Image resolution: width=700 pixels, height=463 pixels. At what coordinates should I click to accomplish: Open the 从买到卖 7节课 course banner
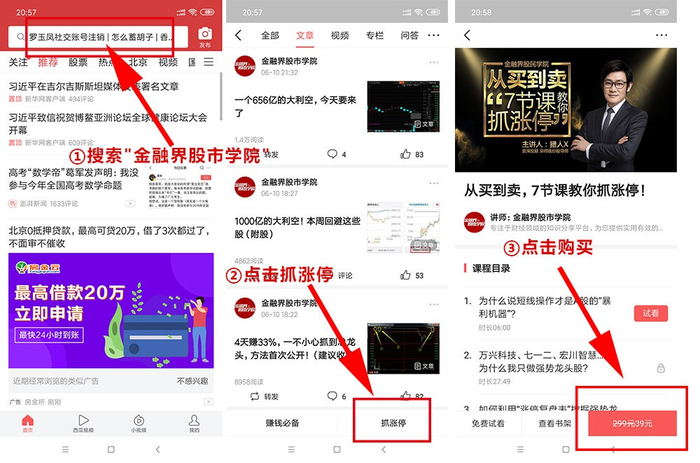click(x=566, y=110)
